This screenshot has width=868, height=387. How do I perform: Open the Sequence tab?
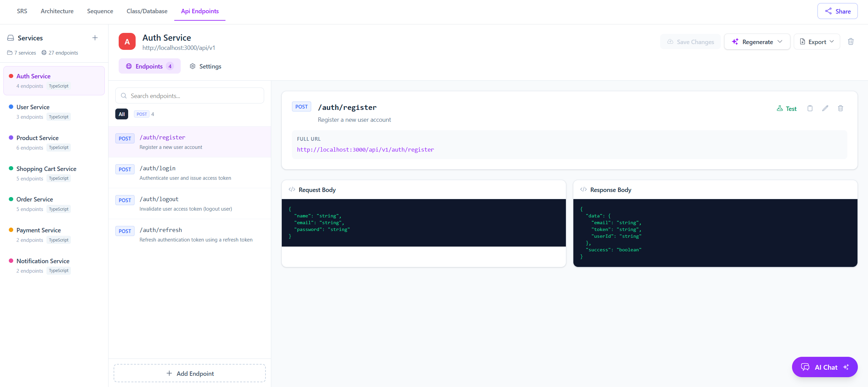pyautogui.click(x=100, y=11)
